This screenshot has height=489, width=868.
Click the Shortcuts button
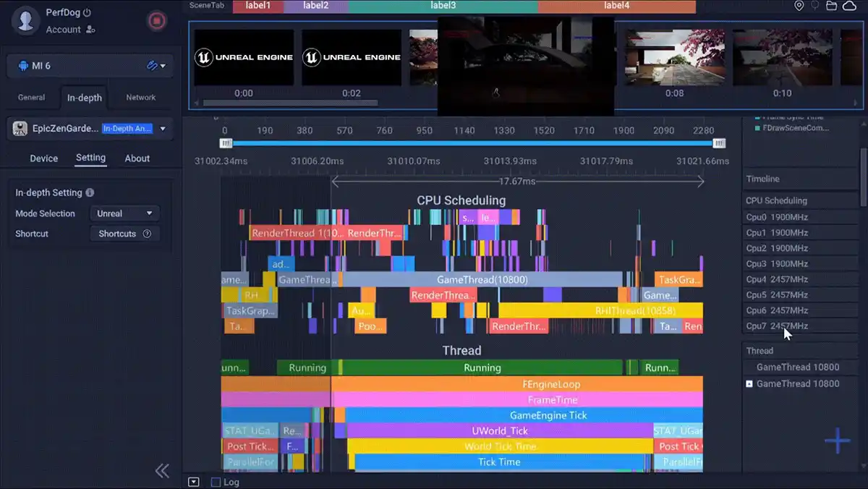(x=124, y=234)
